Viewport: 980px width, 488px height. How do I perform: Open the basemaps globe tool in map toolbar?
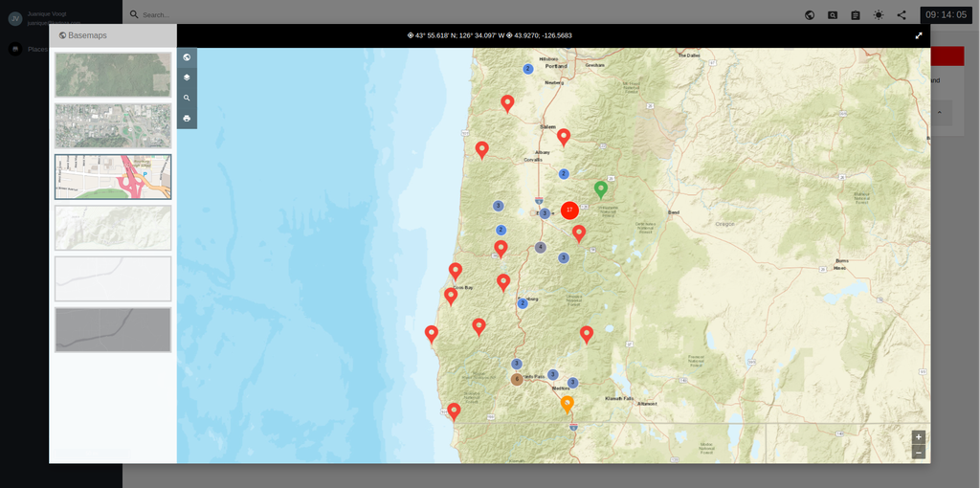coord(187,57)
